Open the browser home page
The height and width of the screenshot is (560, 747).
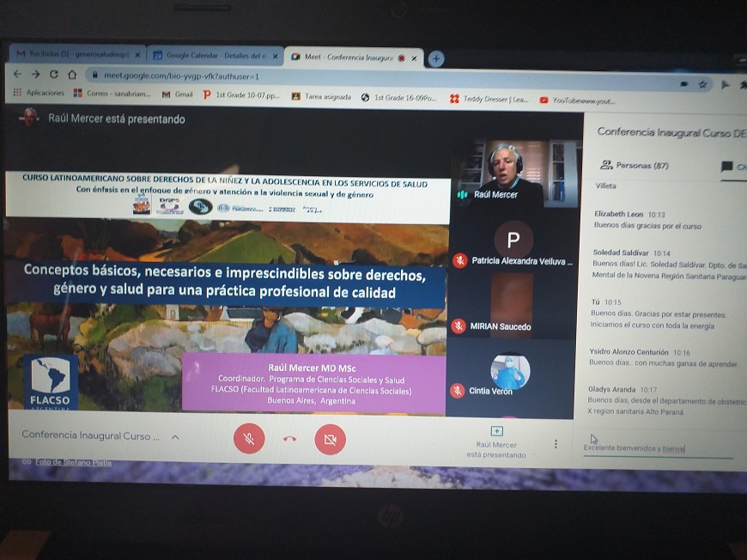click(72, 75)
